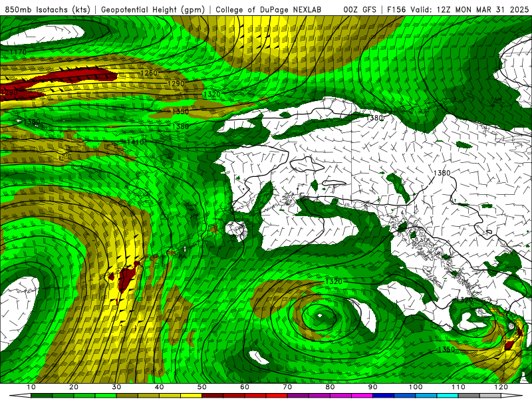The height and width of the screenshot is (399, 532).
Task: Click the "850mb Isotachs (kts)" title text
Action: 48,10
